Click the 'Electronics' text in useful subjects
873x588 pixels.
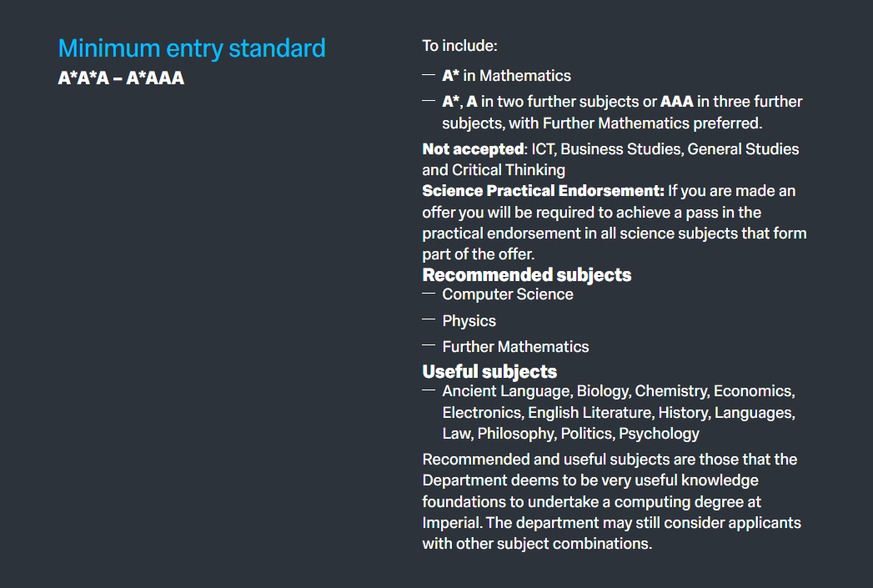(x=480, y=413)
